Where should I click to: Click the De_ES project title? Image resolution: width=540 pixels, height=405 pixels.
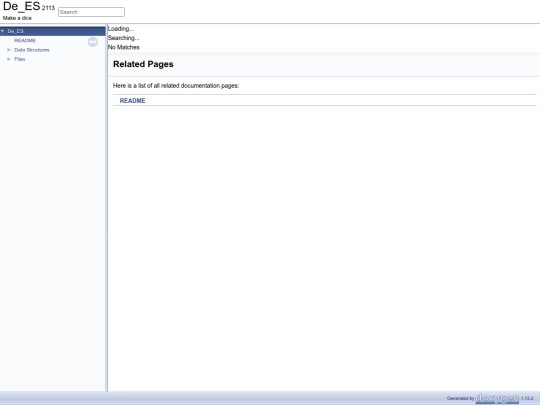(x=21, y=6)
